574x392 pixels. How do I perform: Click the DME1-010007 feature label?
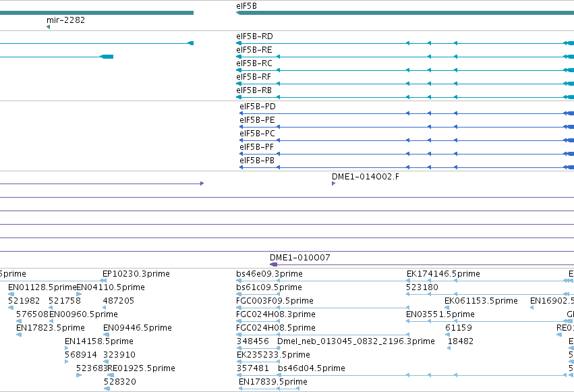[299, 258]
